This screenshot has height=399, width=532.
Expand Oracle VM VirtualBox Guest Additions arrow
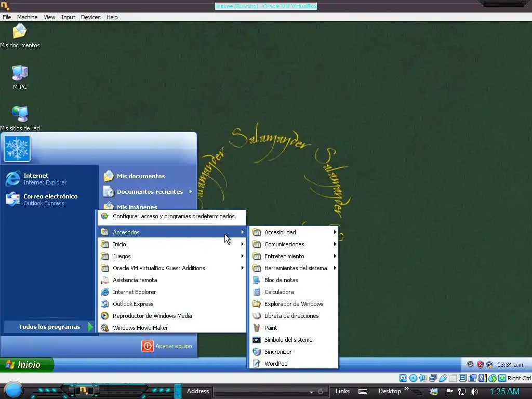tap(242, 268)
